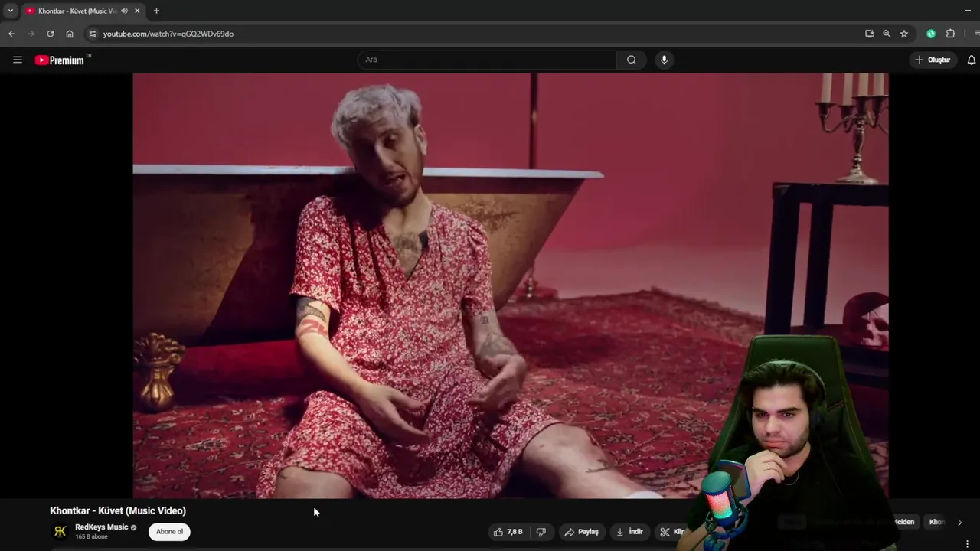Share the video via Paylaş

tap(582, 532)
